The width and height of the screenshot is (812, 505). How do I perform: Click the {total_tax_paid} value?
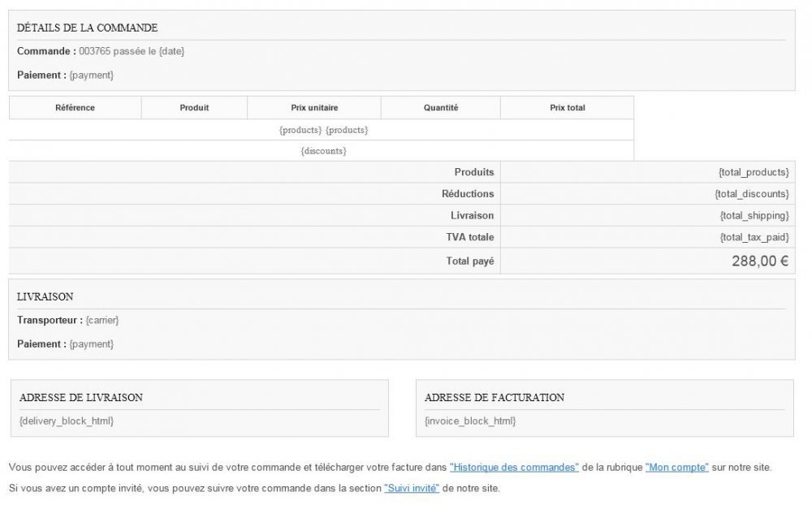[x=754, y=237]
